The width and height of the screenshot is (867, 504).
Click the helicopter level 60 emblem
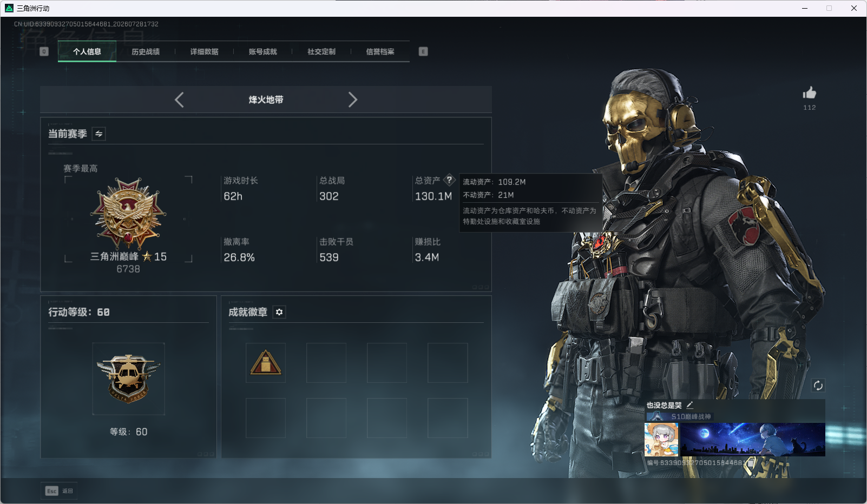coord(128,379)
